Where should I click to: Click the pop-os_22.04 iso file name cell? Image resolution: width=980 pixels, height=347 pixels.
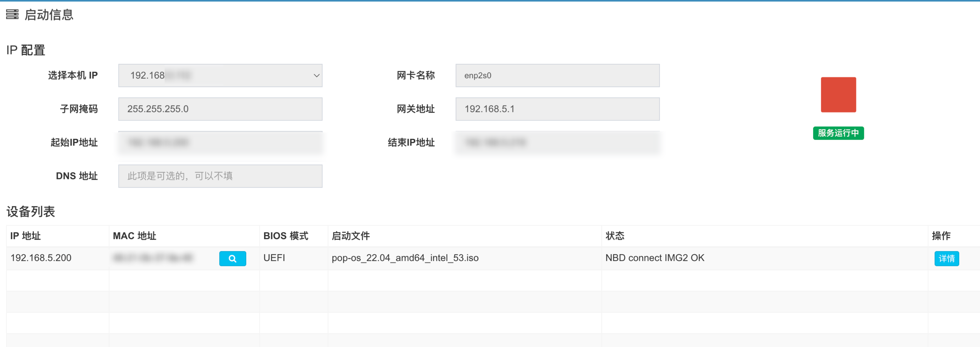[x=405, y=258]
